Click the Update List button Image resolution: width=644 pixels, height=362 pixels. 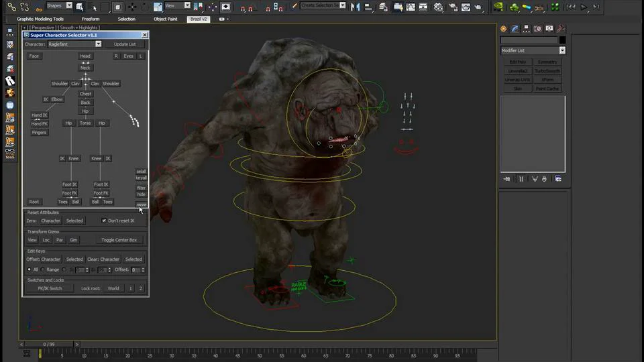[125, 44]
